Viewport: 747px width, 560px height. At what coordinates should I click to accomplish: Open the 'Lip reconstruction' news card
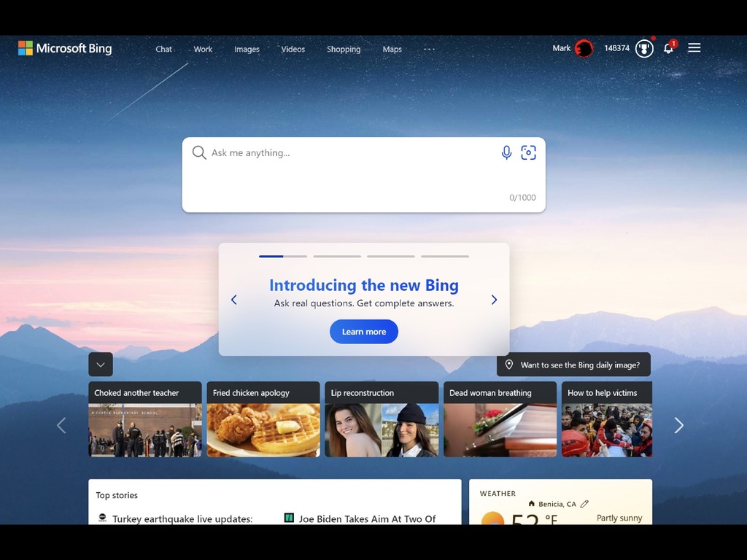click(382, 419)
